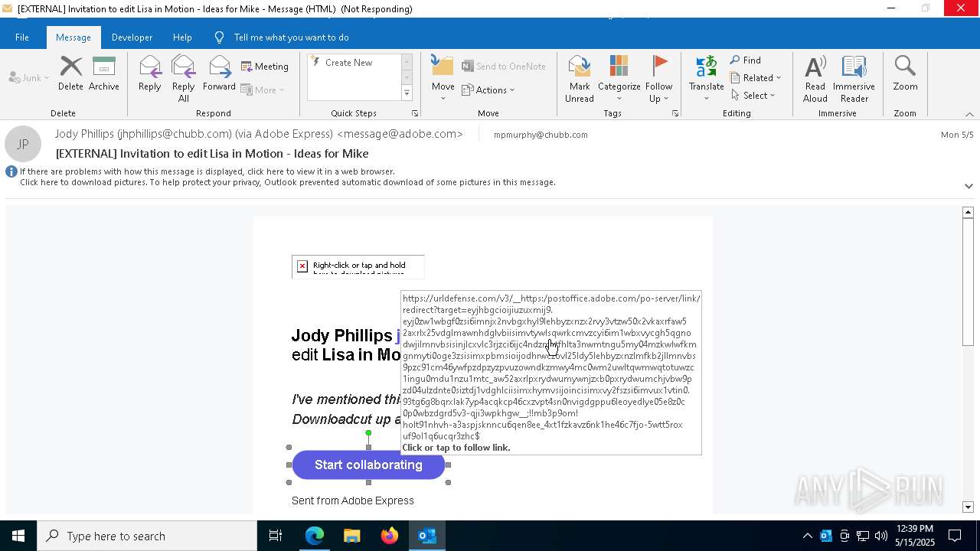The image size is (980, 551).
Task: Open More respond options
Action: coord(263,90)
